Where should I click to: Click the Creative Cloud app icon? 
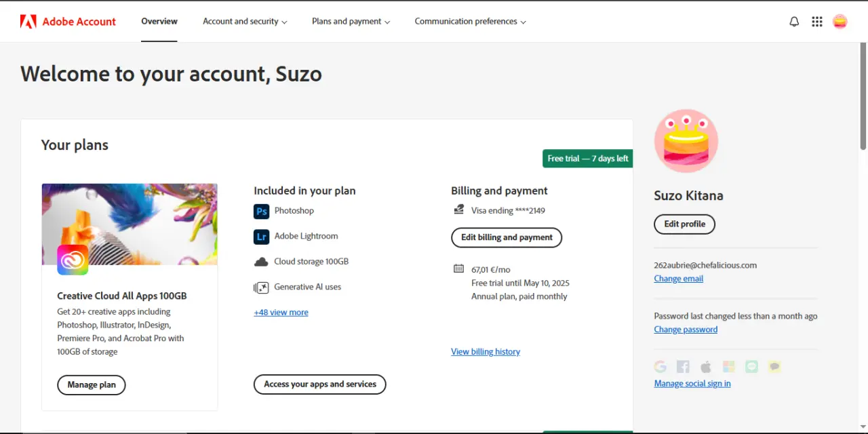pos(73,260)
